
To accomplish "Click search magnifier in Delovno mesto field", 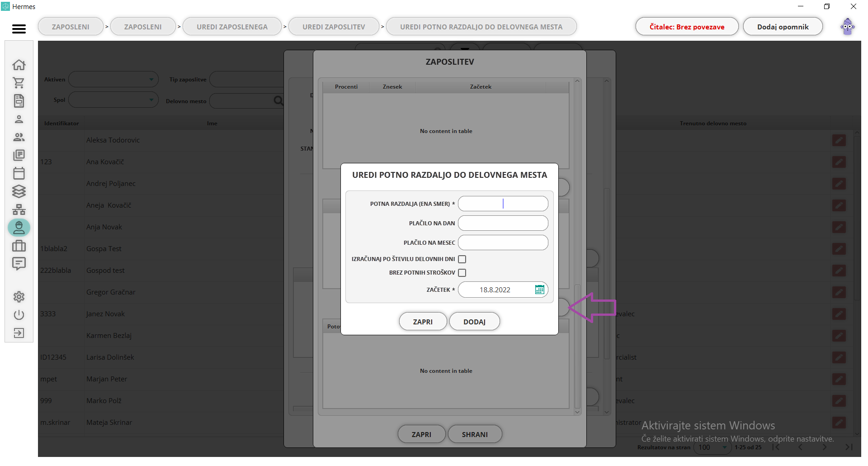I will point(278,101).
